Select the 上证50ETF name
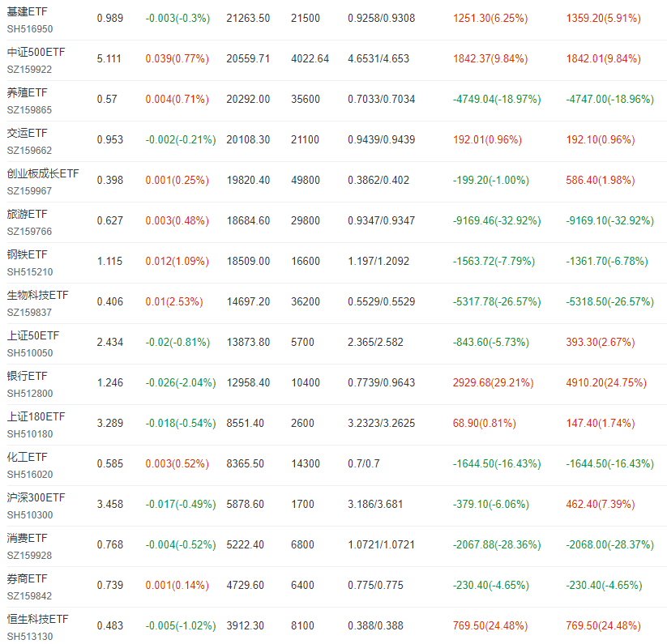The width and height of the screenshot is (667, 644). tap(33, 335)
